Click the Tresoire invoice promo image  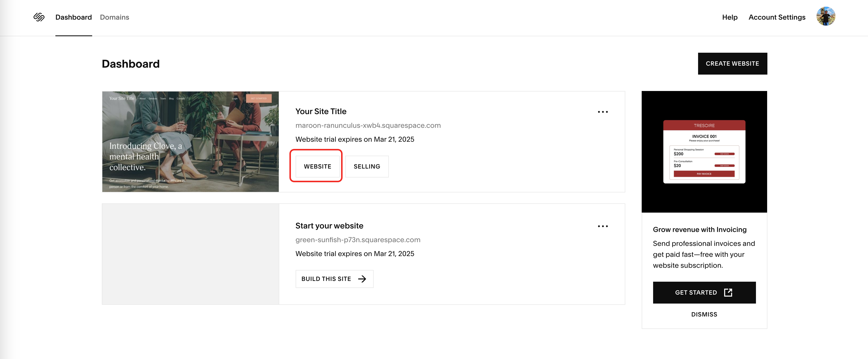click(x=704, y=152)
